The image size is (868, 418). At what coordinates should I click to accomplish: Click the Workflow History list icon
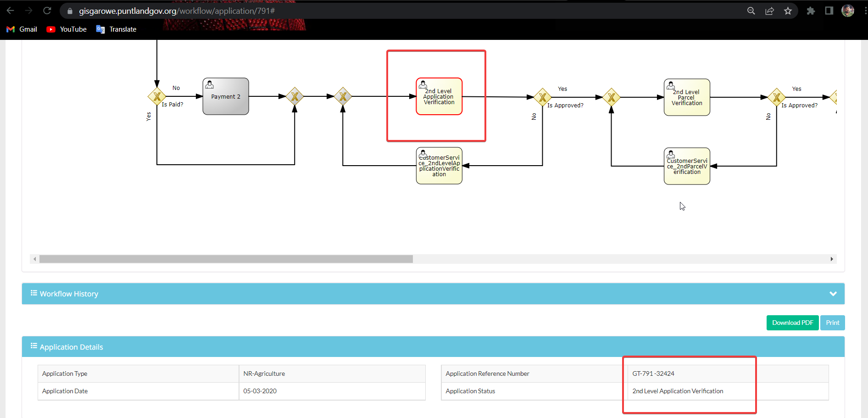tap(34, 293)
